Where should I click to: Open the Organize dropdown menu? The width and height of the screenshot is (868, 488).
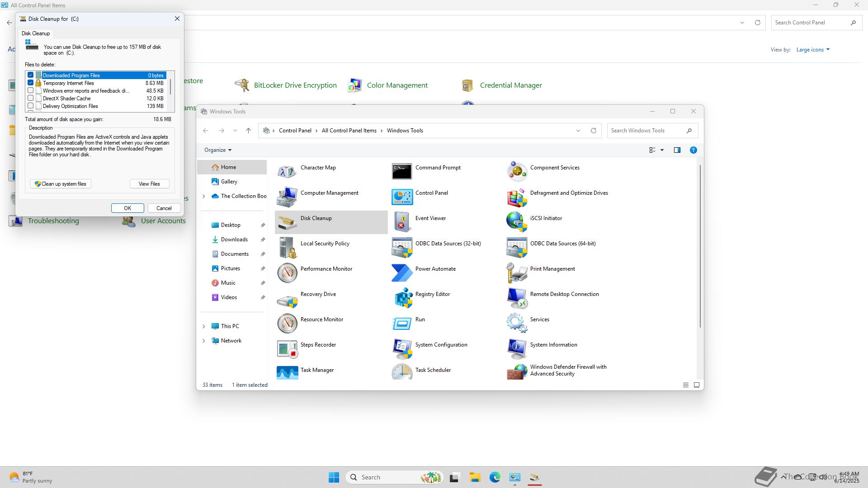[218, 150]
